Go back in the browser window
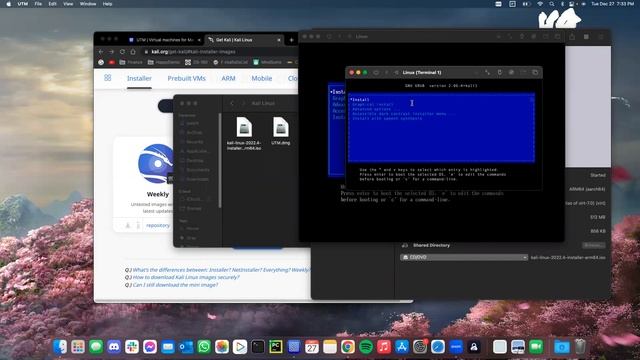Screen dimensions: 640x360 click(x=101, y=52)
